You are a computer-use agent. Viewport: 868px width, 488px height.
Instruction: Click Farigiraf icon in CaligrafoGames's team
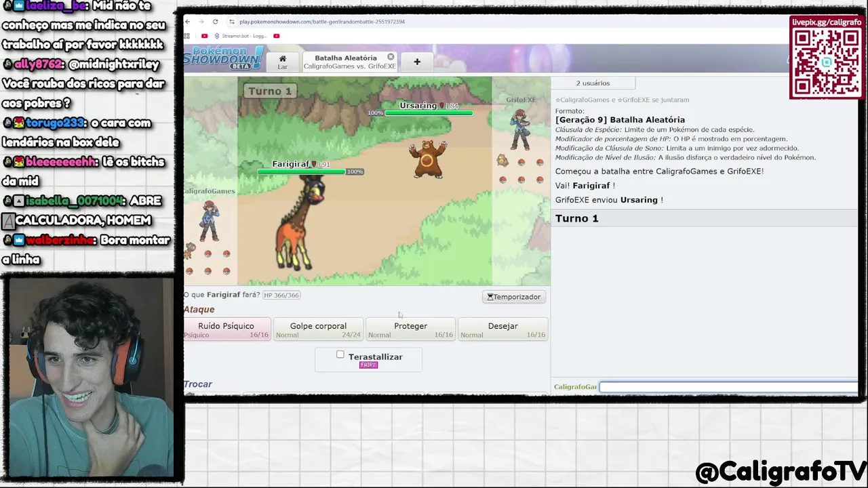pyautogui.click(x=189, y=251)
